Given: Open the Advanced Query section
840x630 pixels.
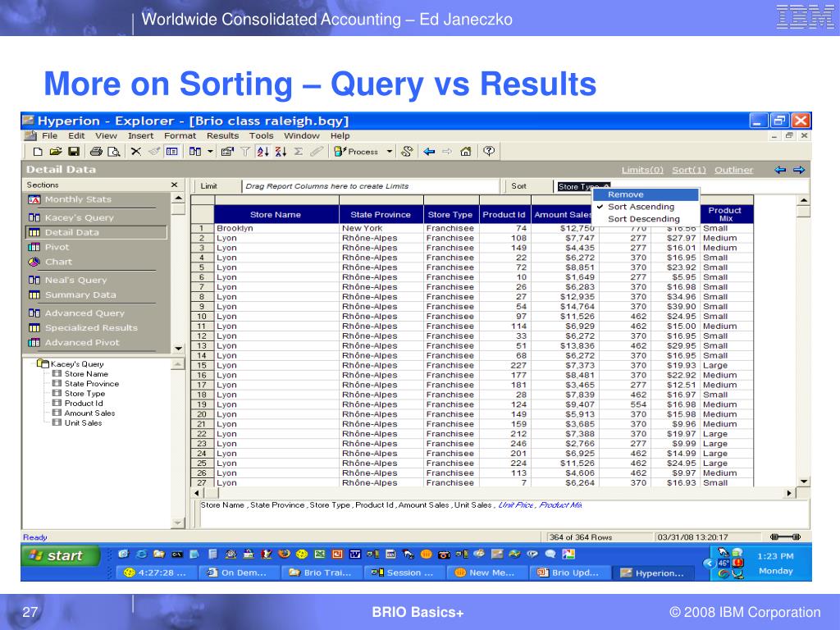Looking at the screenshot, I should (84, 313).
